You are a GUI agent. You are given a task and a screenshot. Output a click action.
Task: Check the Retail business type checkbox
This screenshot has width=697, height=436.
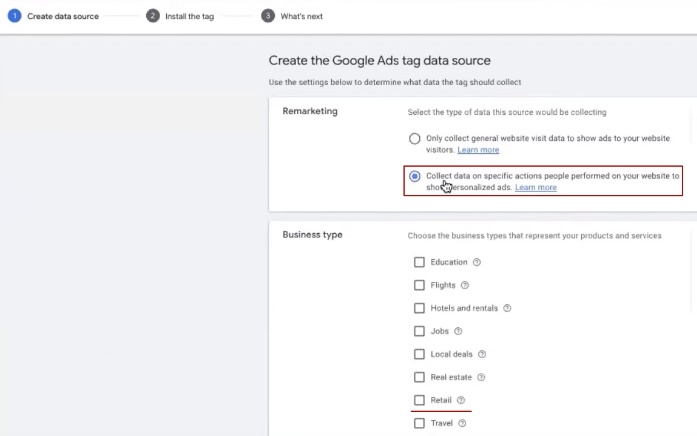[420, 400]
